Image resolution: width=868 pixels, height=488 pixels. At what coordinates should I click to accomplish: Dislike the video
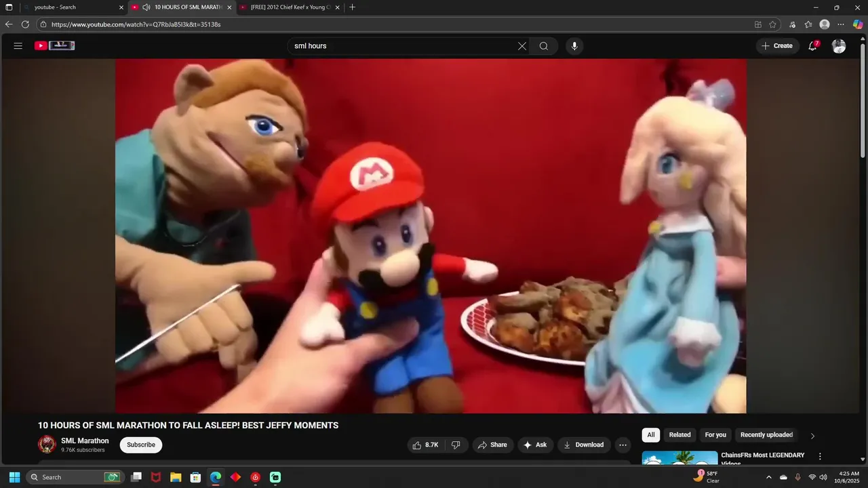pos(456,445)
